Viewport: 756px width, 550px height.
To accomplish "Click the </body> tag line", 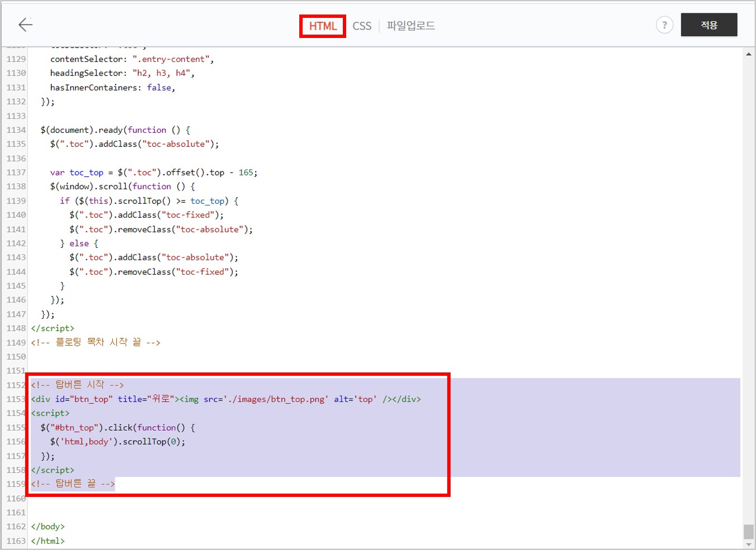I will coord(48,527).
